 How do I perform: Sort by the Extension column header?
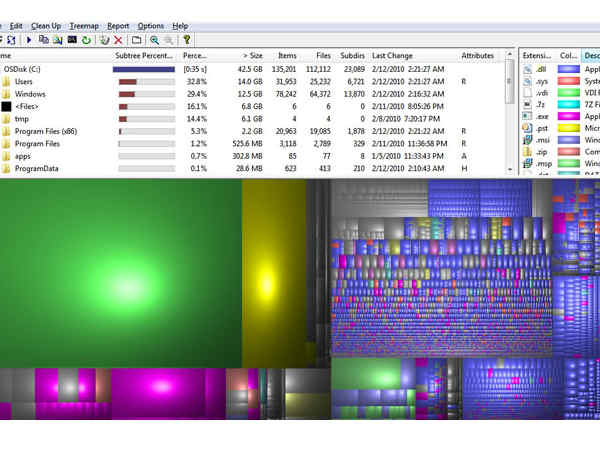pos(537,56)
